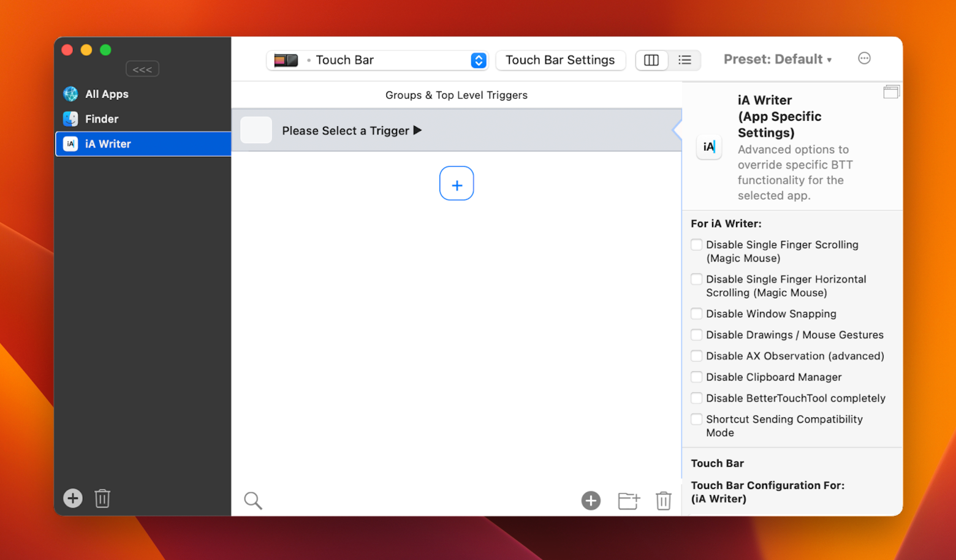Open Touch Bar Settings
This screenshot has height=560, width=956.
point(560,60)
